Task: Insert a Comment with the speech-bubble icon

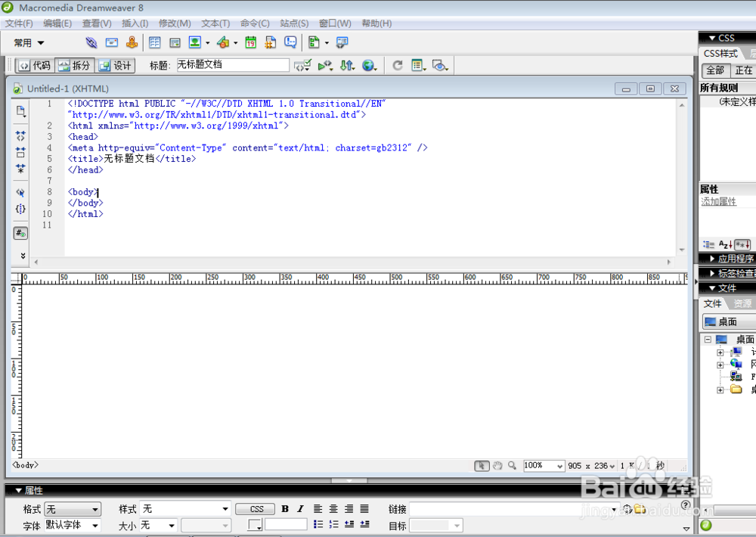Action: (290, 42)
